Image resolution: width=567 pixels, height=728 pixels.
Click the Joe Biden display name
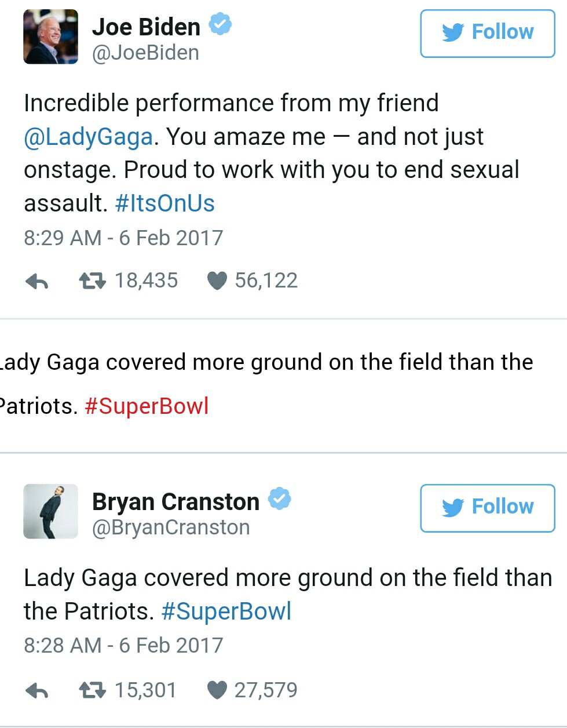[x=146, y=27]
